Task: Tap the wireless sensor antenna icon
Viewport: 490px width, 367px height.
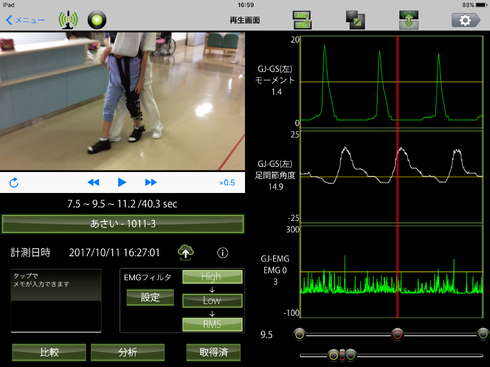Action: [x=68, y=20]
